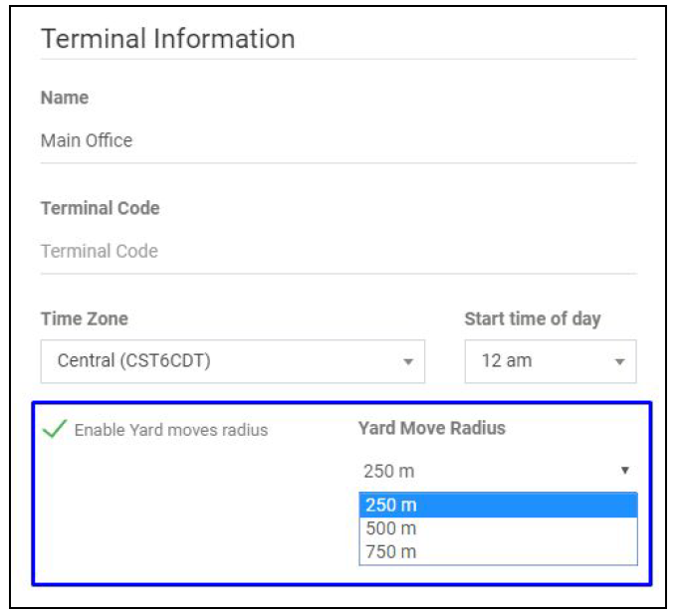Screen dimensions: 679x616
Task: Click the bold Terminal Code label
Action: point(100,208)
